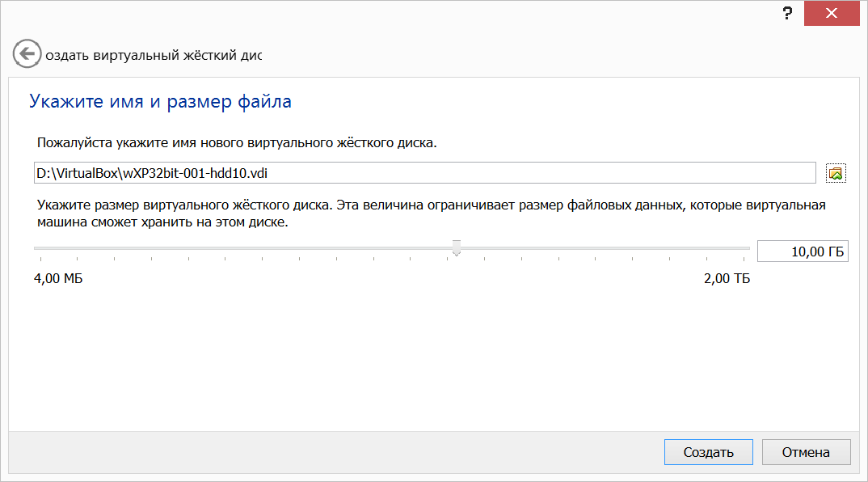The width and height of the screenshot is (868, 482).
Task: Click the first tick mark under slider
Action: [40, 259]
